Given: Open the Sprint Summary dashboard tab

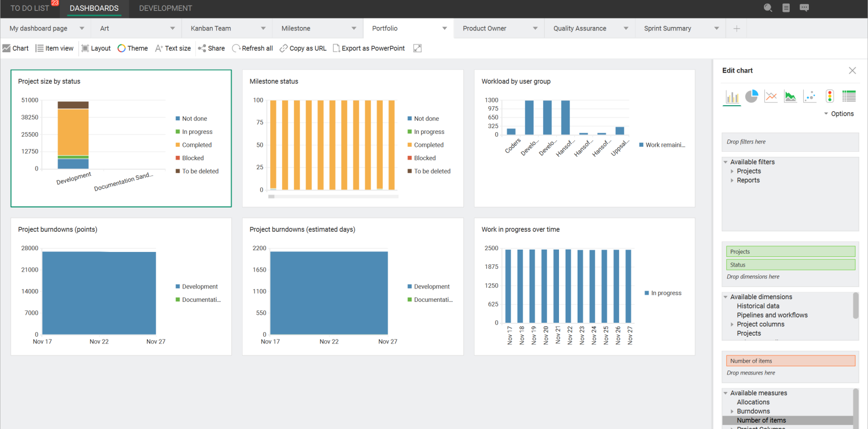Looking at the screenshot, I should click(x=668, y=28).
